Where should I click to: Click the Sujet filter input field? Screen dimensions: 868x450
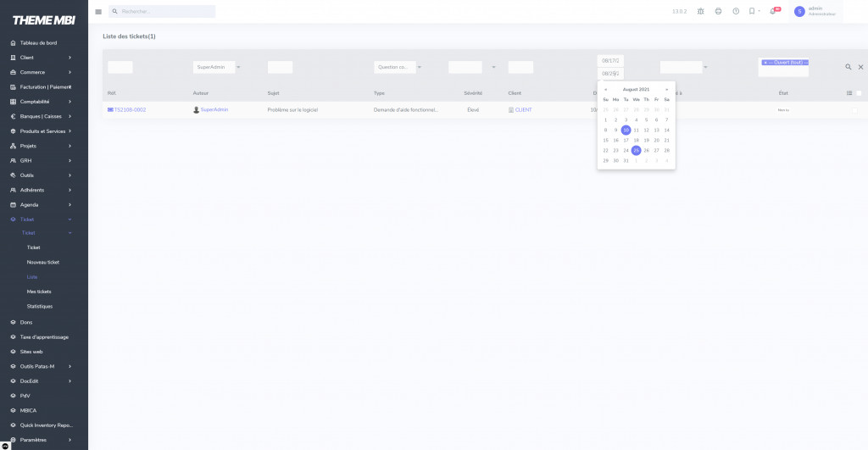click(280, 67)
